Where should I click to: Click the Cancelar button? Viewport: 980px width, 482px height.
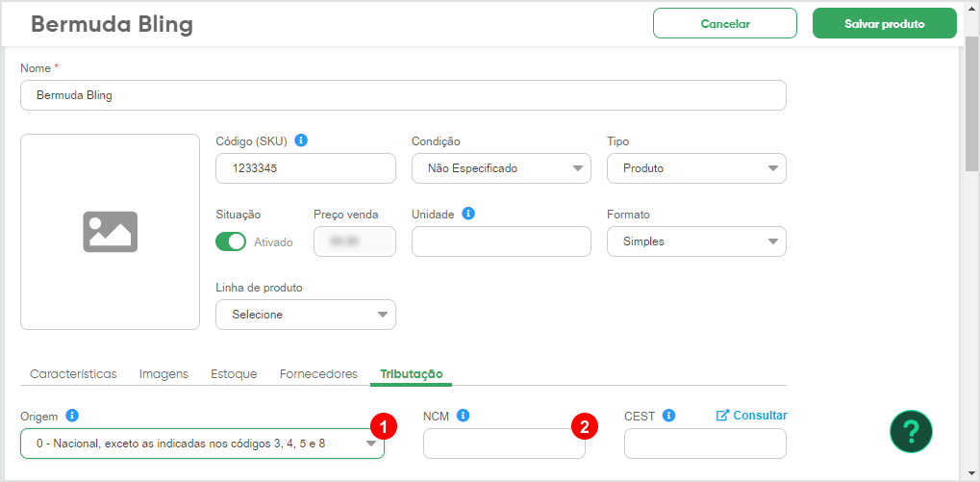point(725,24)
